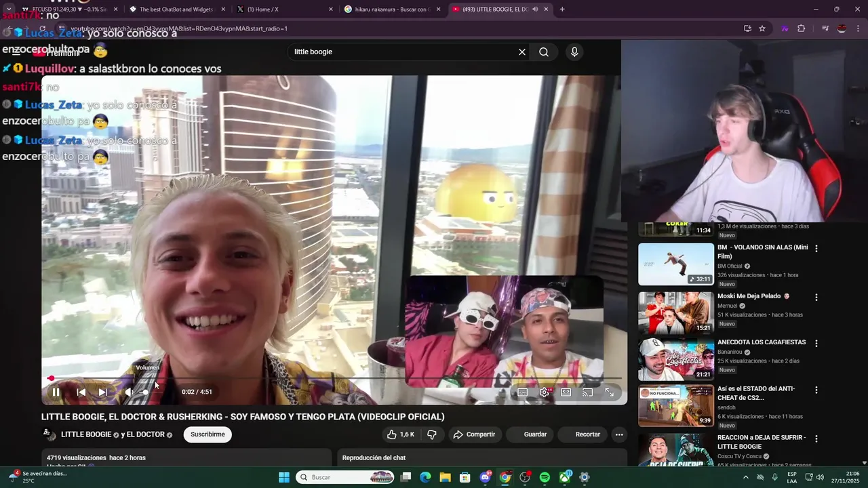Screen dimensions: 868x488
Task: Toggle subtitles in the video player
Action: (523, 392)
